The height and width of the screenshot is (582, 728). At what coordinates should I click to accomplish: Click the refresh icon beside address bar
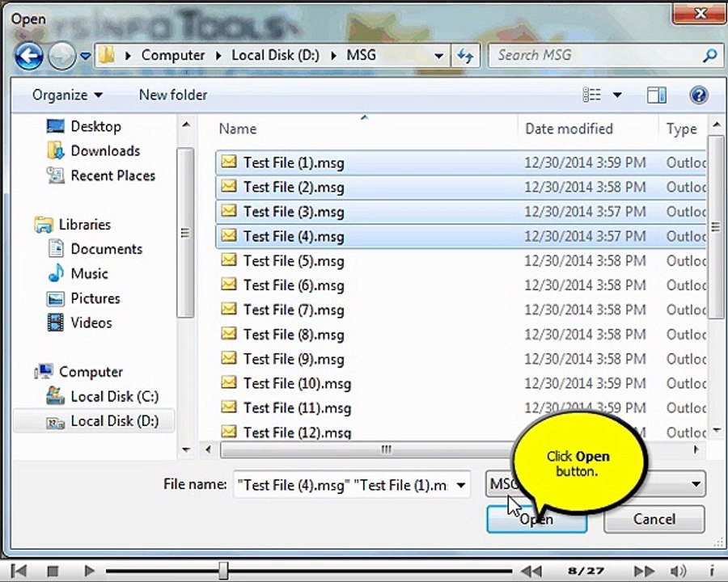click(466, 56)
